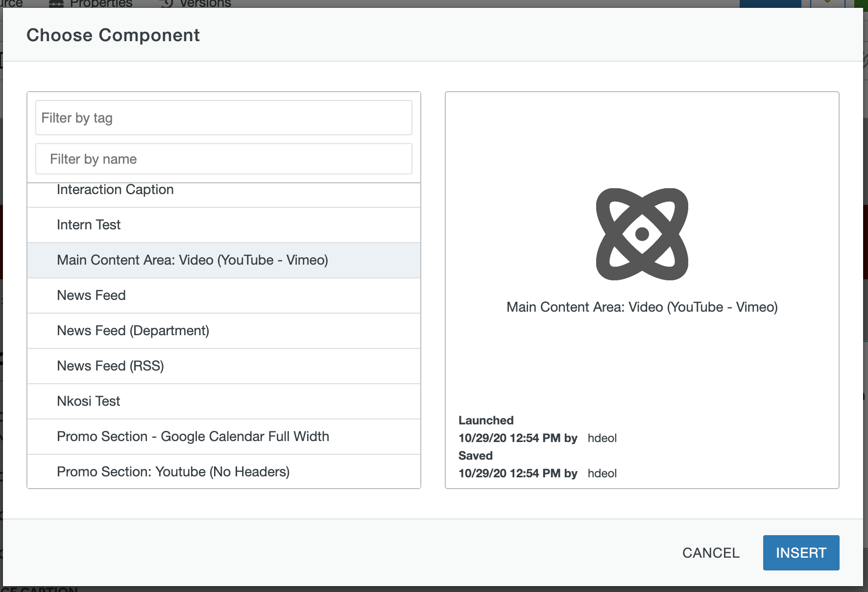The height and width of the screenshot is (592, 868).
Task: Open the Source tab
Action: click(x=12, y=3)
